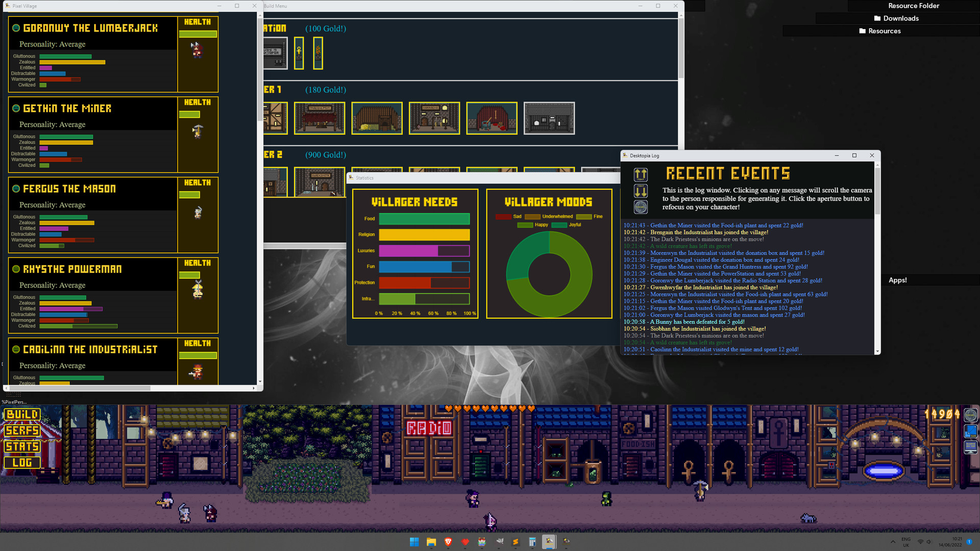Open Sublime Text from the taskbar
980x551 pixels.
514,542
